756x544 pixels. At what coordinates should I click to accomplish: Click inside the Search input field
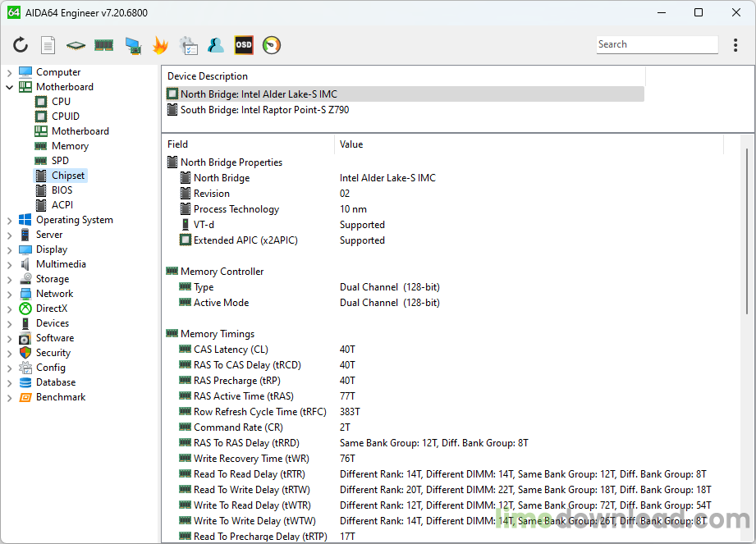[657, 45]
